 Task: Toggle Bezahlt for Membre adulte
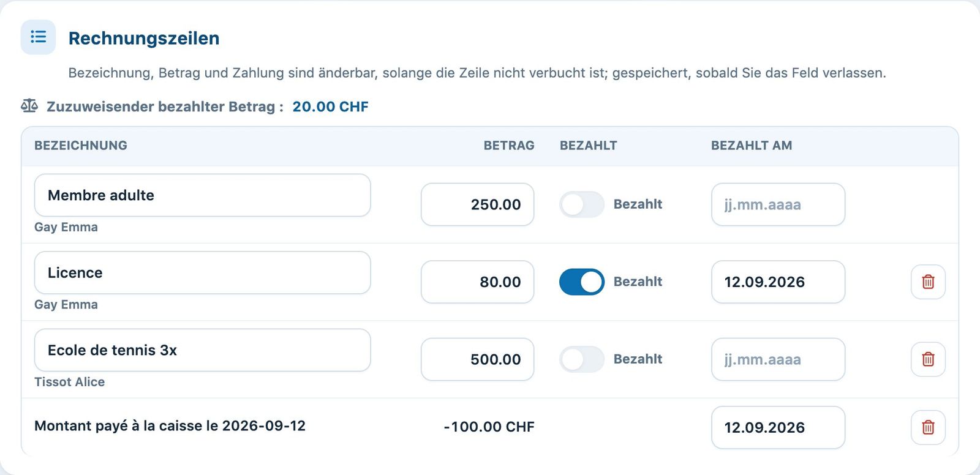pyautogui.click(x=582, y=204)
